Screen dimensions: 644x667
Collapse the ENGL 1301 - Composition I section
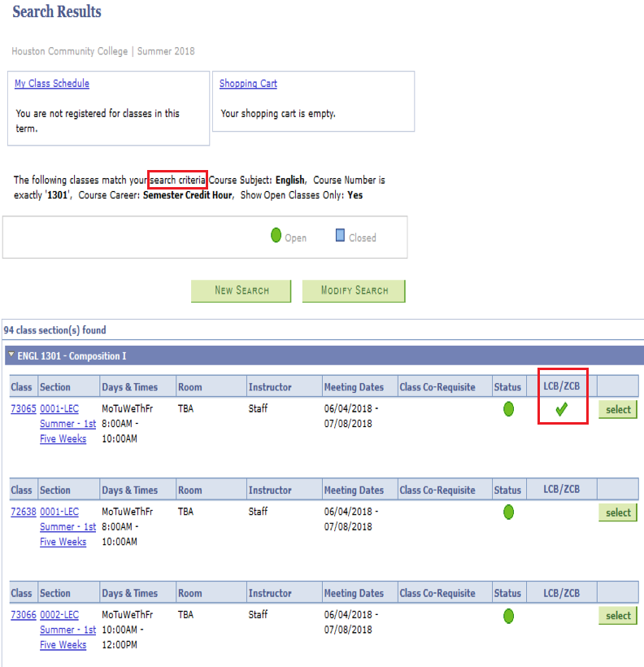point(11,355)
